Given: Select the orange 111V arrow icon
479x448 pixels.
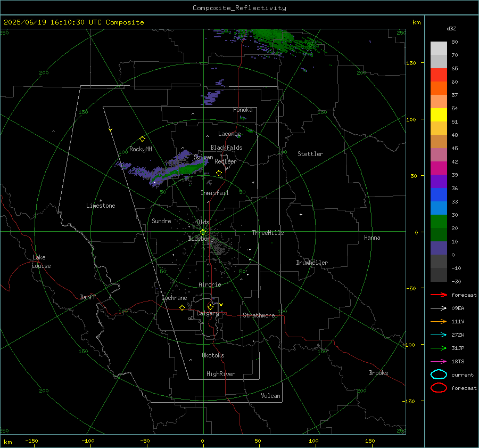Looking at the screenshot, I should click(x=439, y=321).
